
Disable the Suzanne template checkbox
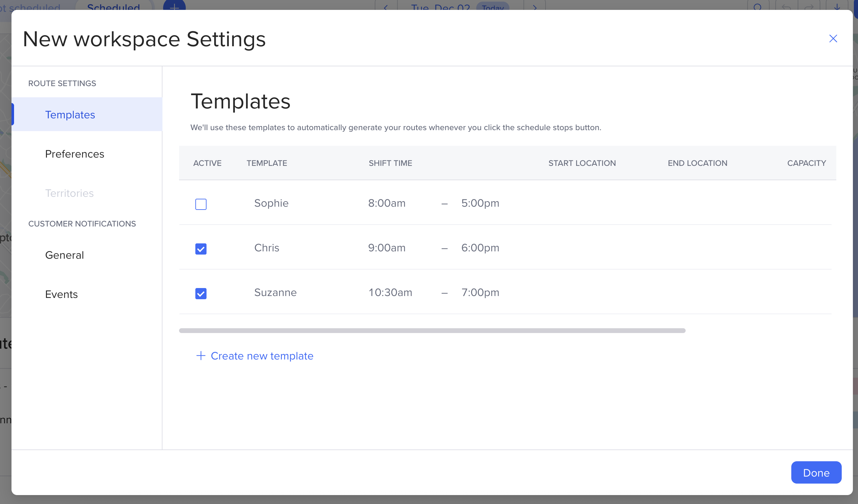pyautogui.click(x=200, y=293)
